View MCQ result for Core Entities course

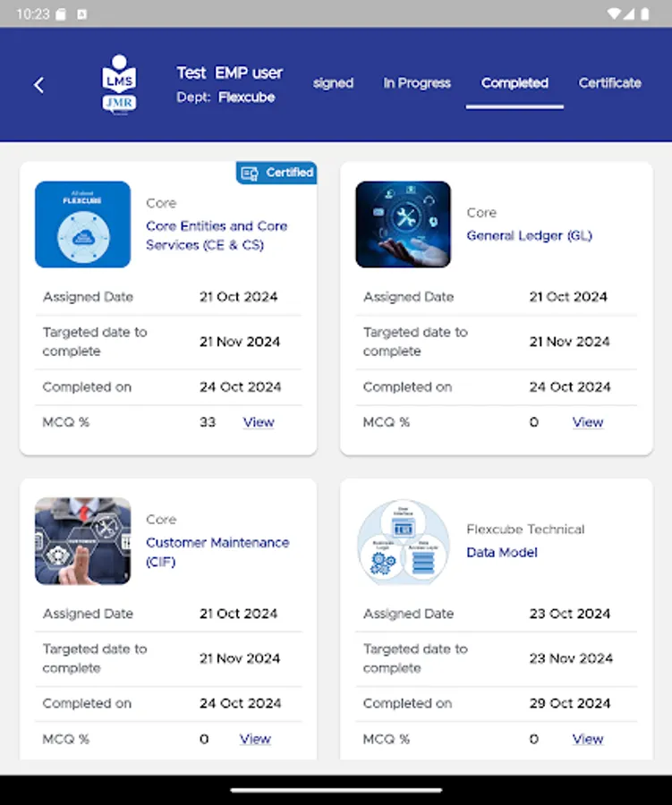pyautogui.click(x=259, y=422)
